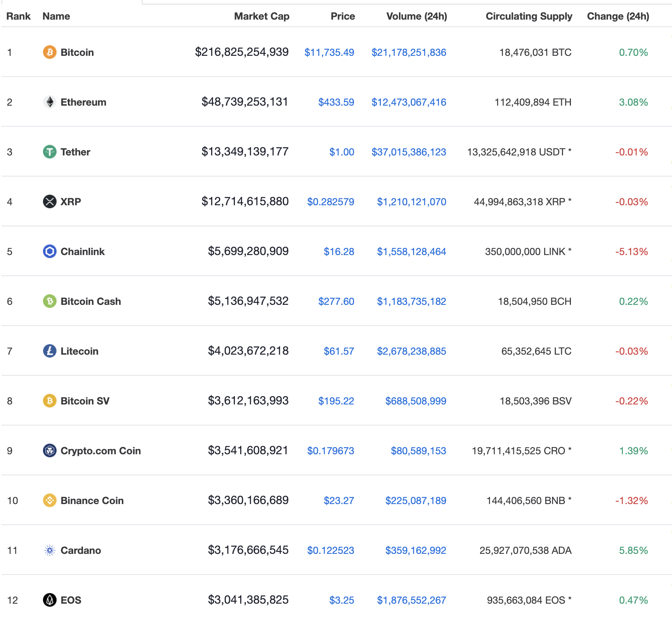Select Binance Coin change -1.32%
The image size is (672, 618).
tap(632, 500)
